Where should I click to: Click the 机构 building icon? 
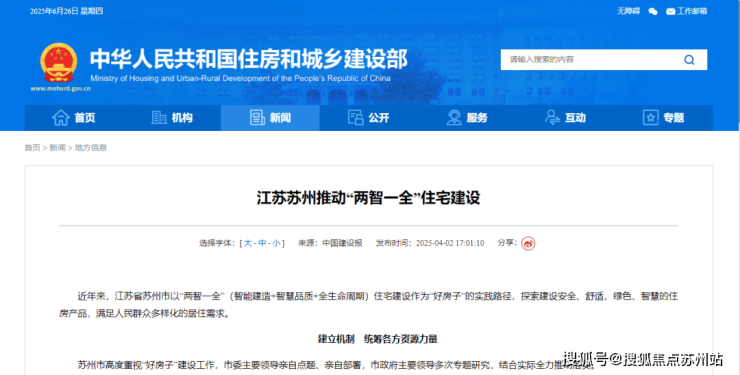(x=159, y=117)
